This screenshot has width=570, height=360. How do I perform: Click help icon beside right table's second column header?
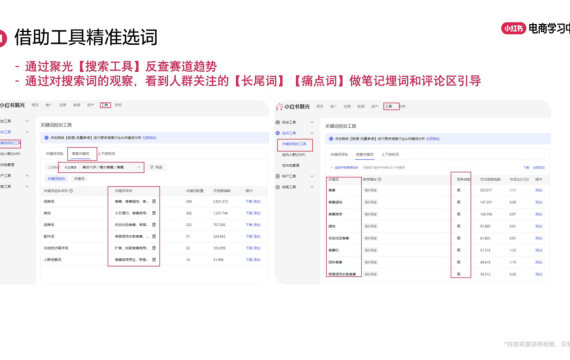coord(380,179)
